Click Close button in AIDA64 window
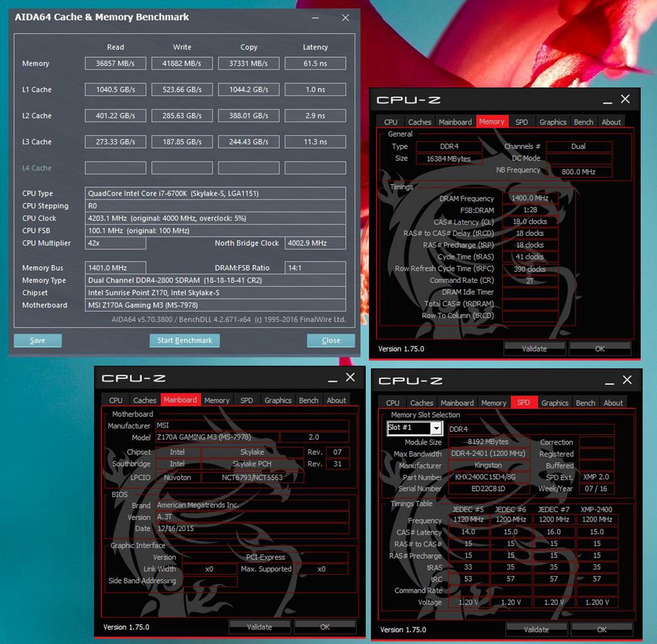The width and height of the screenshot is (657, 644). 330,341
